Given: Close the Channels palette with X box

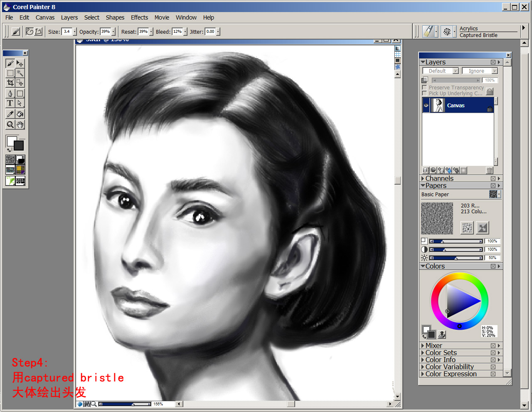Looking at the screenshot, I should [493, 178].
